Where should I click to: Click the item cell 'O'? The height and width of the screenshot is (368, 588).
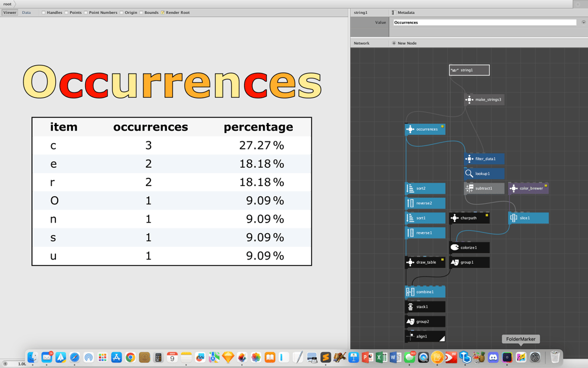[x=54, y=201]
